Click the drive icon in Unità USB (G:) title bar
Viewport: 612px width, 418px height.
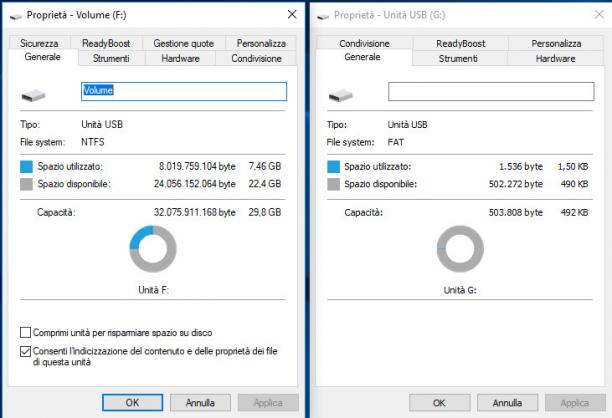323,16
